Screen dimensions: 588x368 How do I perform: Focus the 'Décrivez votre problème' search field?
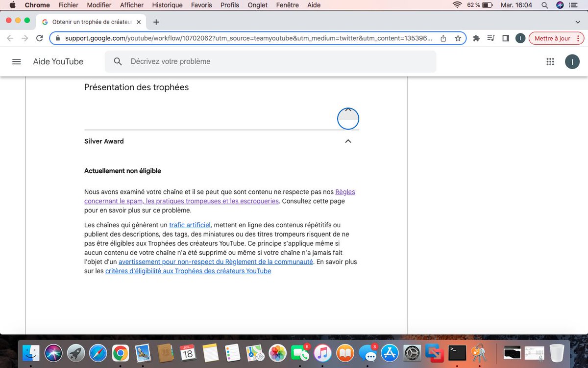pos(270,62)
